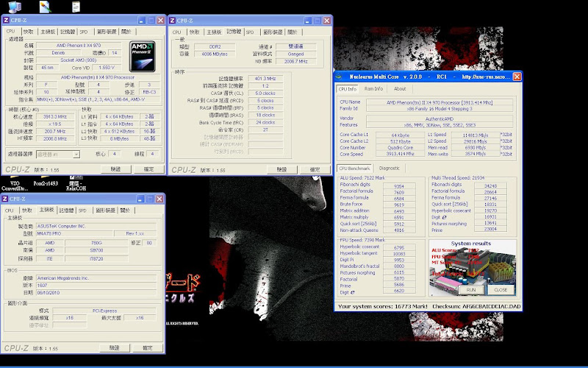Click 確定 button in CPU-Z CPU window
This screenshot has width=588, height=368.
tap(149, 170)
